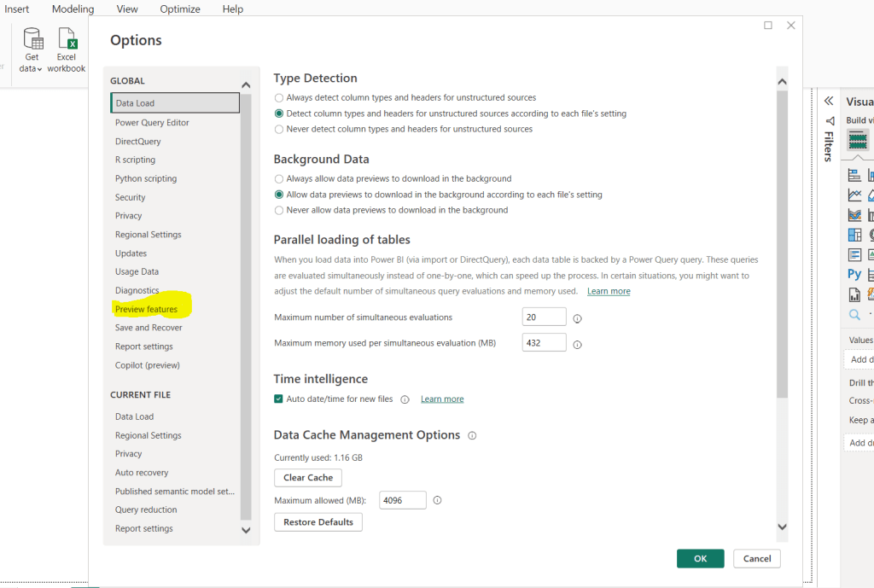
Task: Insert a Python visual with Py icon
Action: pos(854,275)
